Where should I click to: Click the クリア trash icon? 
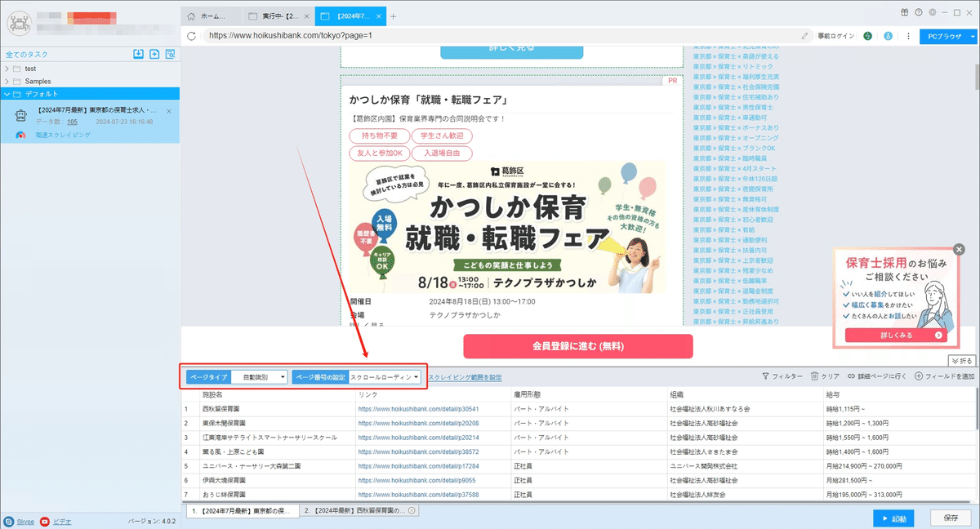(x=814, y=376)
